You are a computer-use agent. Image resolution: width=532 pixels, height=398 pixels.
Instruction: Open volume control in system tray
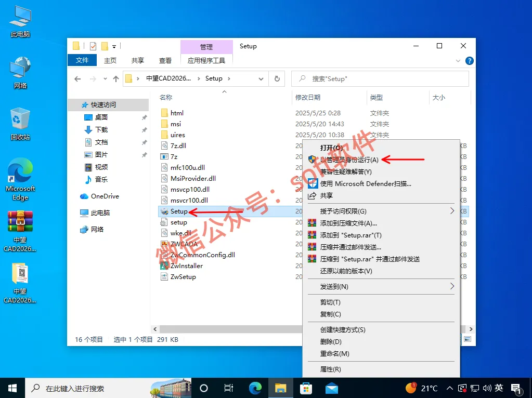click(487, 388)
